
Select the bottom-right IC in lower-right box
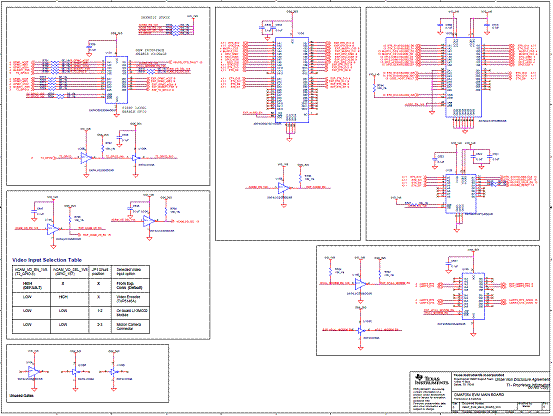tap(473, 296)
